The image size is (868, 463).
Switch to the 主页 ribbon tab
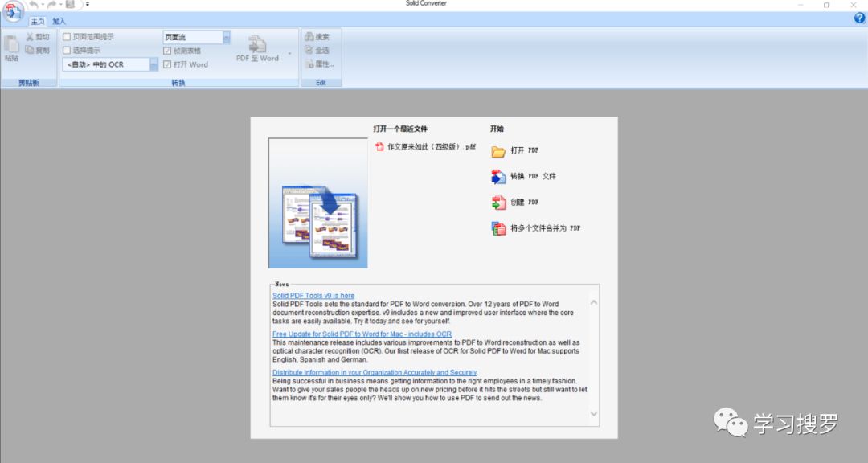tap(38, 22)
